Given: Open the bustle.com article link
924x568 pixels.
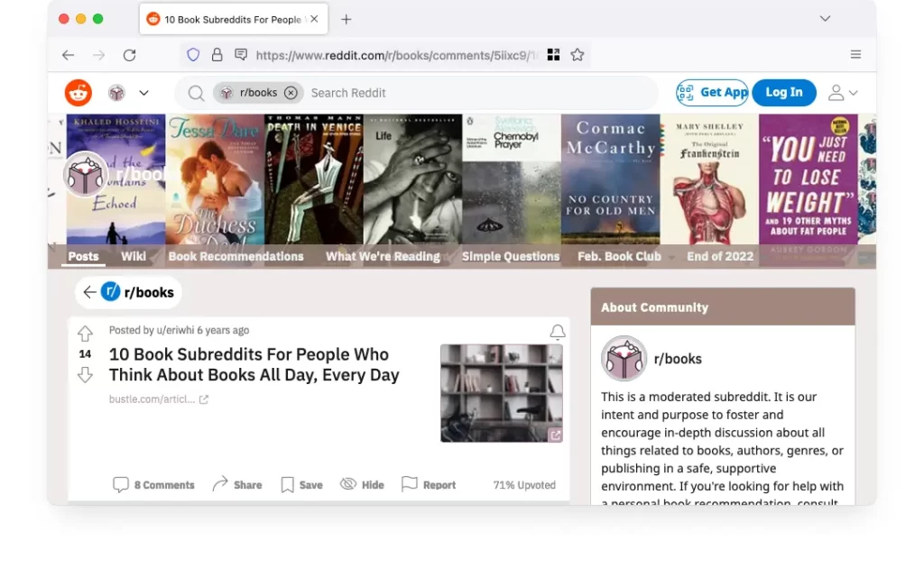Looking at the screenshot, I should pyautogui.click(x=159, y=399).
